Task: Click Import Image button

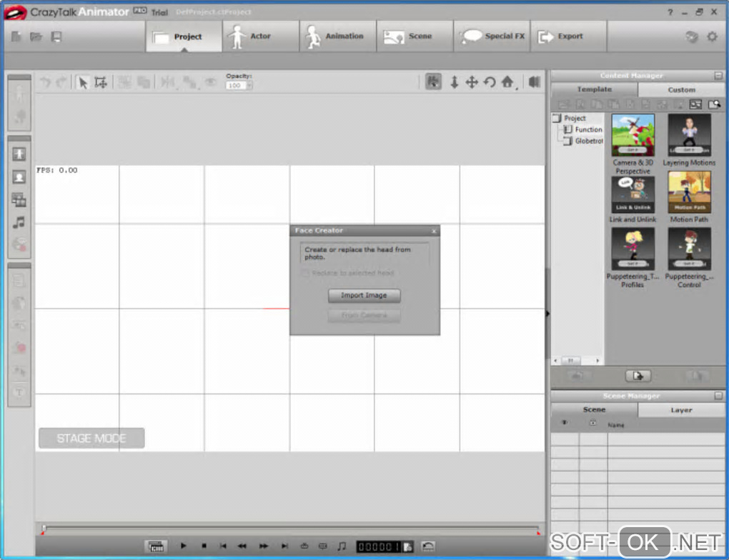Action: (x=364, y=296)
